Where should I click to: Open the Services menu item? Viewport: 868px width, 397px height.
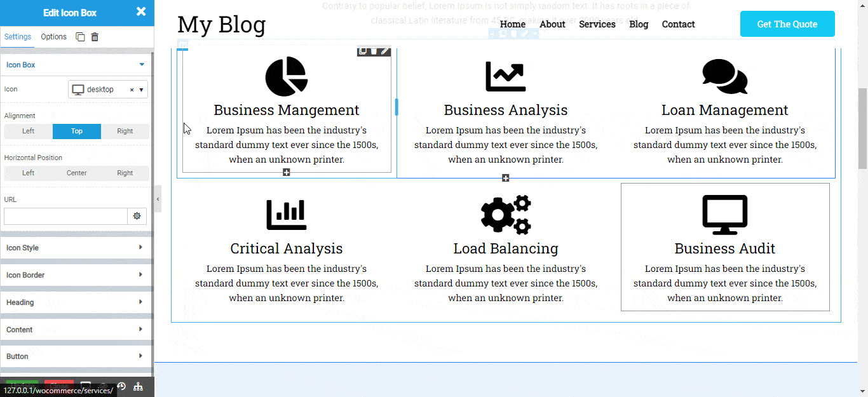(x=597, y=24)
